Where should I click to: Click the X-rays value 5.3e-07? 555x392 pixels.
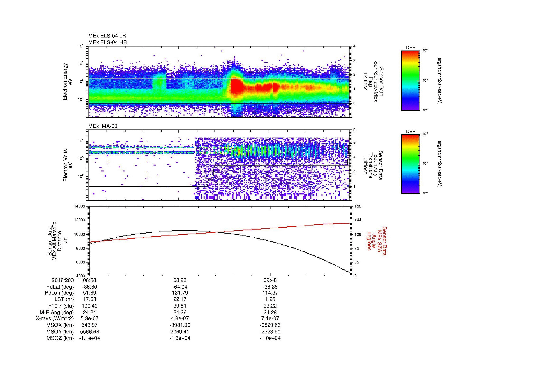[x=89, y=318]
